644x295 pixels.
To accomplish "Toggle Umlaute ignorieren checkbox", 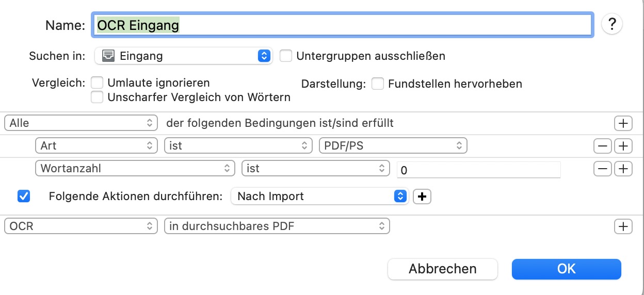I will tap(97, 83).
